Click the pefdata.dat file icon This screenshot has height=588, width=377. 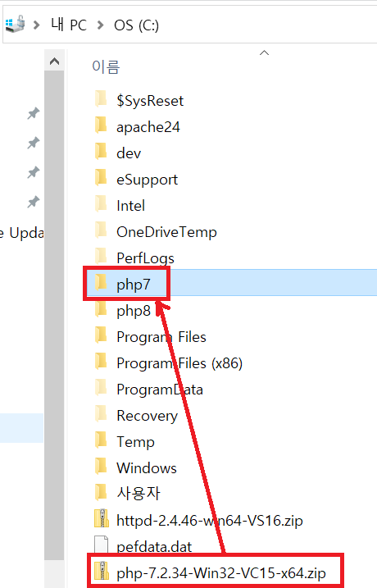tap(101, 545)
